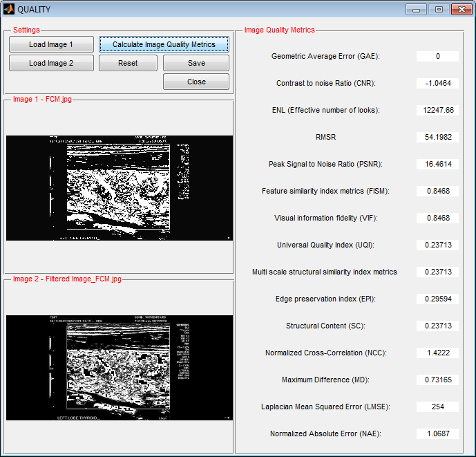
Task: Click the Universal Quality Index label
Action: click(325, 245)
